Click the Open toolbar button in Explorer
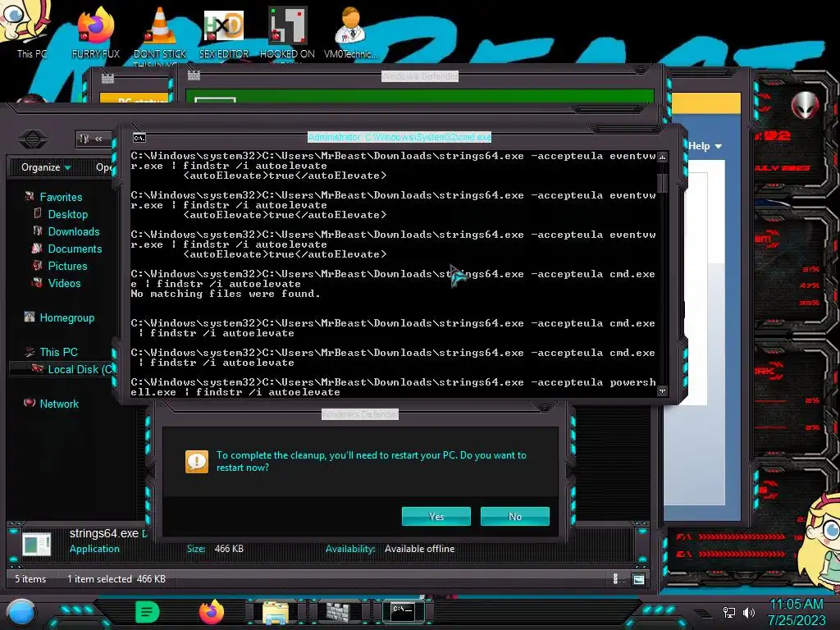Screen dimensions: 840x630 click(104, 167)
